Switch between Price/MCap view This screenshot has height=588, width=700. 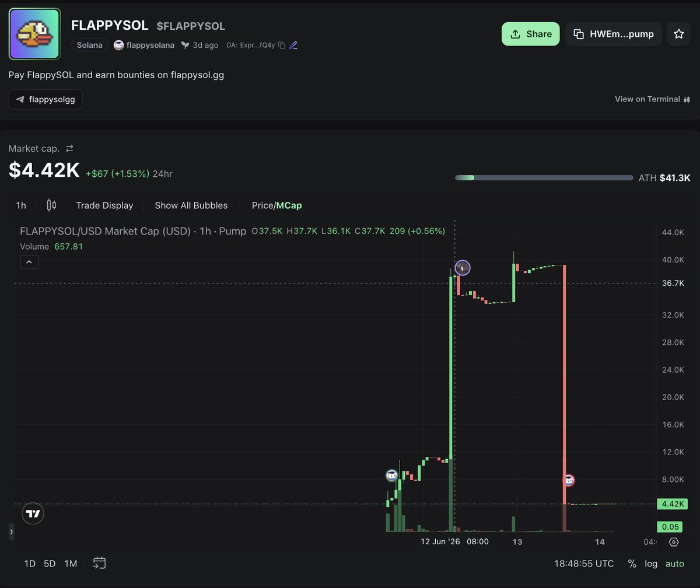[277, 205]
